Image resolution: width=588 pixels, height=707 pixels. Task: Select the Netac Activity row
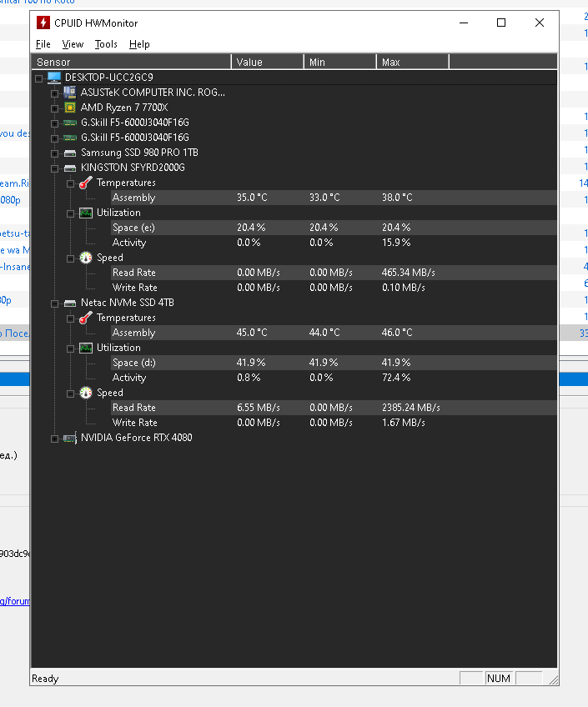[334, 378]
